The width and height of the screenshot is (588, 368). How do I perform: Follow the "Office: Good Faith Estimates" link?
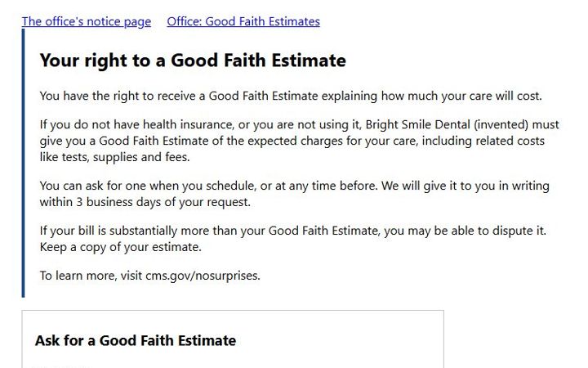(243, 21)
